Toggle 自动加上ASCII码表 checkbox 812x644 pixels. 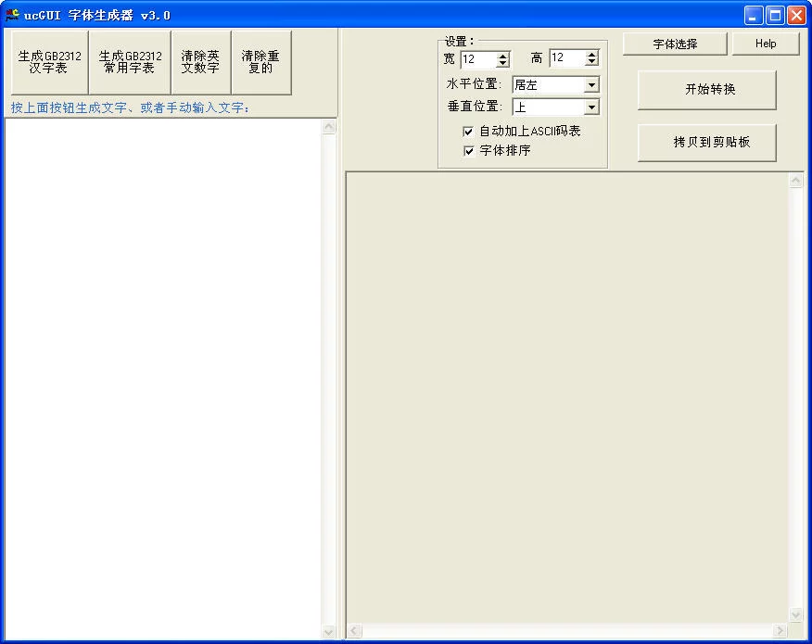(469, 132)
